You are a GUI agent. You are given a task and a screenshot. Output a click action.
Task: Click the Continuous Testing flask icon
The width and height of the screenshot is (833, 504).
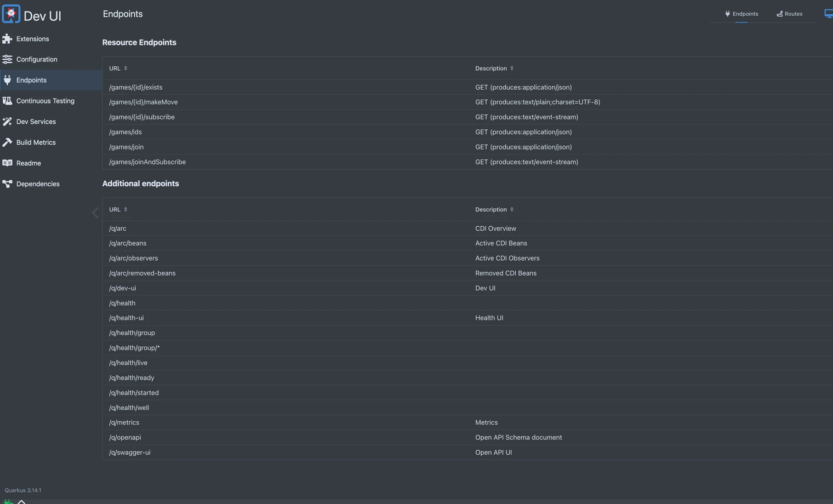coord(7,101)
